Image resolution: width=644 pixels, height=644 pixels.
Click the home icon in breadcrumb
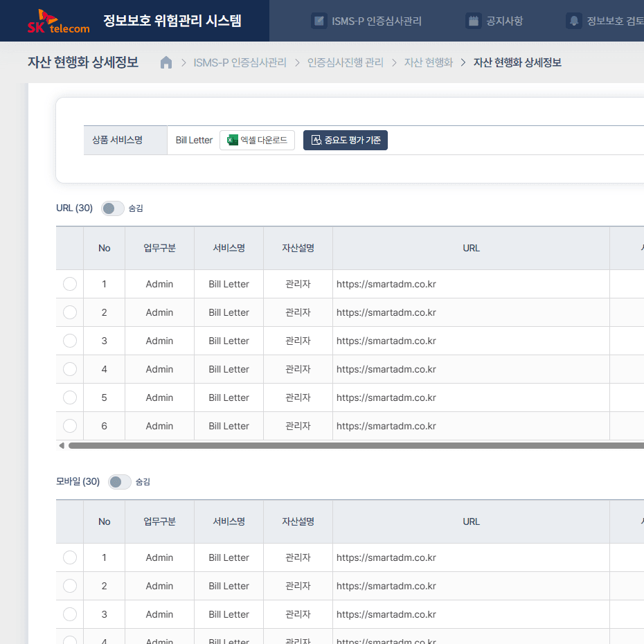point(166,63)
